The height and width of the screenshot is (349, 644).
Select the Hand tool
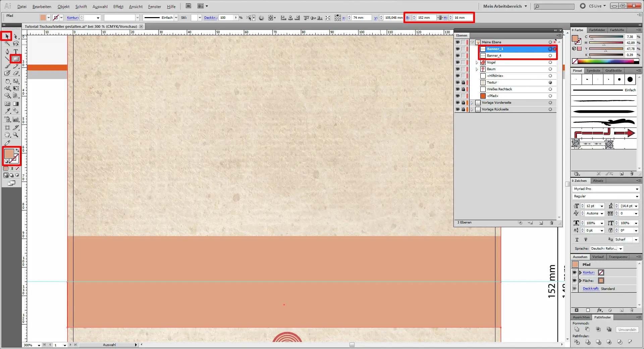point(7,135)
